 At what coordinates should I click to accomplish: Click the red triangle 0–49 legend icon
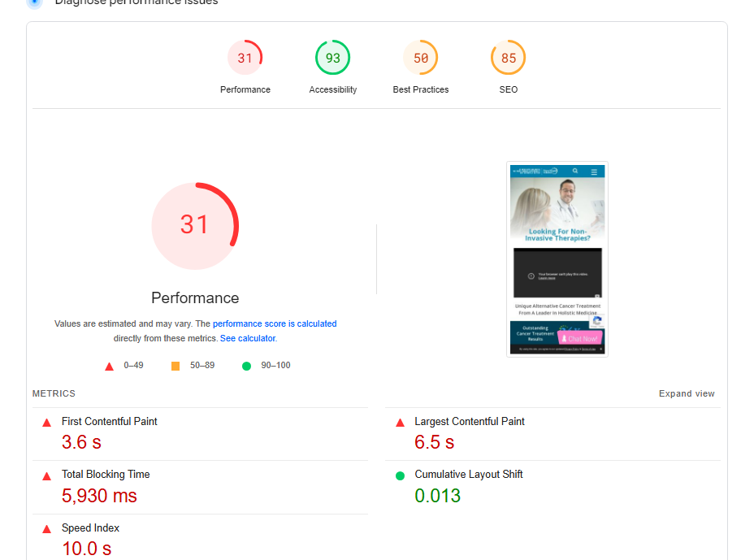(109, 367)
